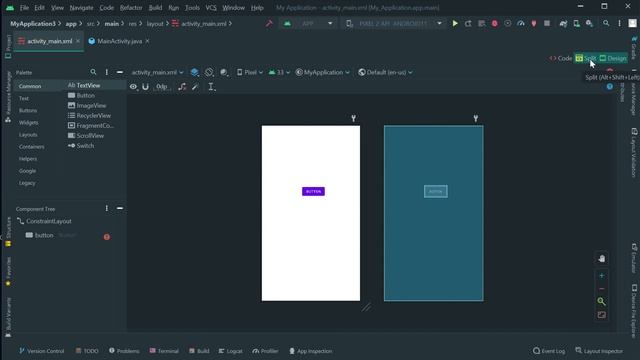Open the Terminal tool window

pos(164,351)
